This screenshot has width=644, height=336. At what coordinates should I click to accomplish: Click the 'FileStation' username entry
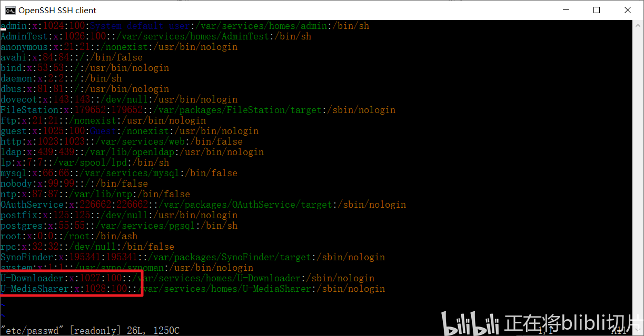(x=29, y=110)
